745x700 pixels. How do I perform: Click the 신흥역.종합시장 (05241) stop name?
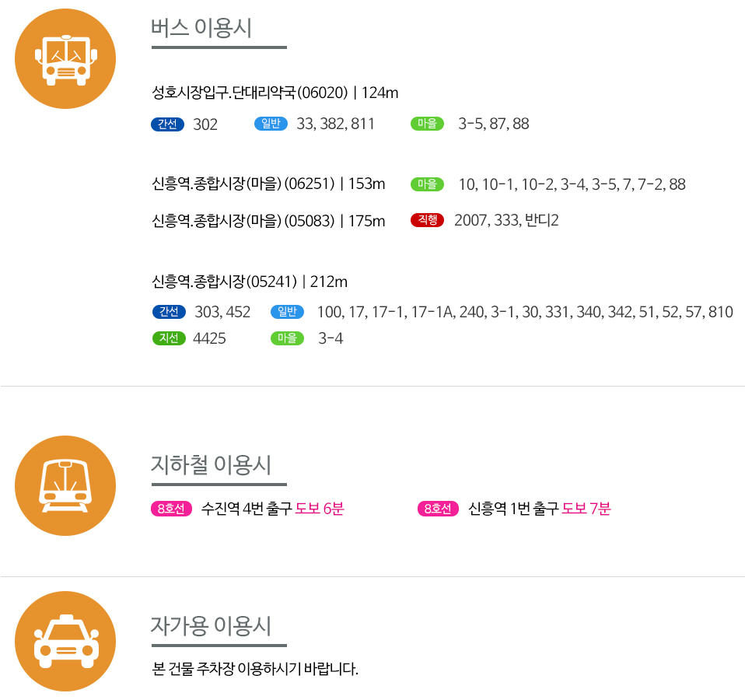(225, 281)
